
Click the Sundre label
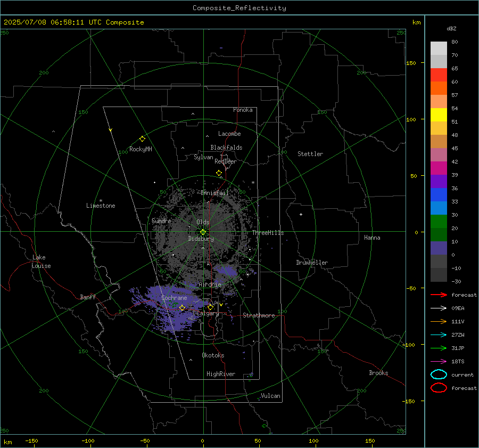pyautogui.click(x=161, y=221)
